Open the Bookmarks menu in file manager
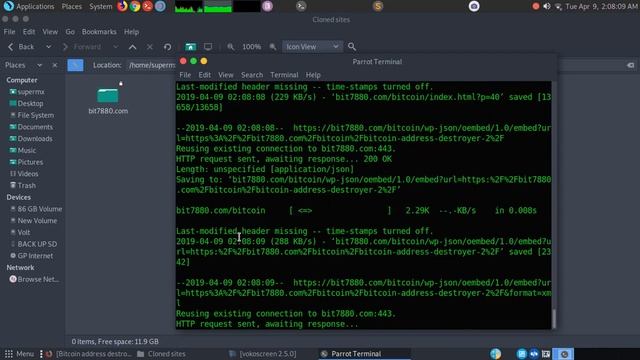 [99, 32]
